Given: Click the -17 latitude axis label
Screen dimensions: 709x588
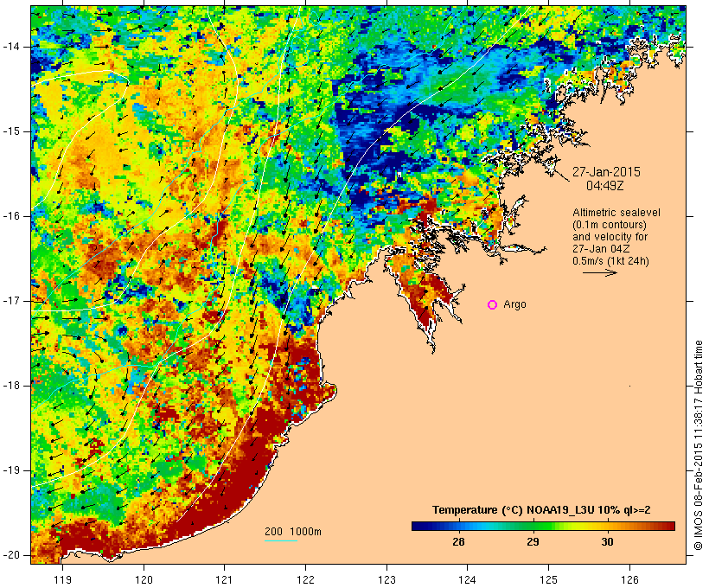Looking at the screenshot, I should pos(11,301).
